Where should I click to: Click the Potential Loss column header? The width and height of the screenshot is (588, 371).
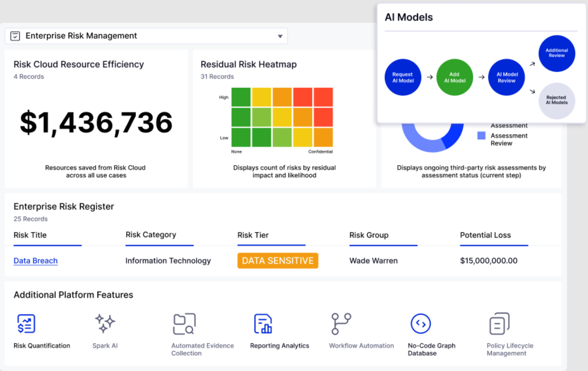[x=485, y=235]
